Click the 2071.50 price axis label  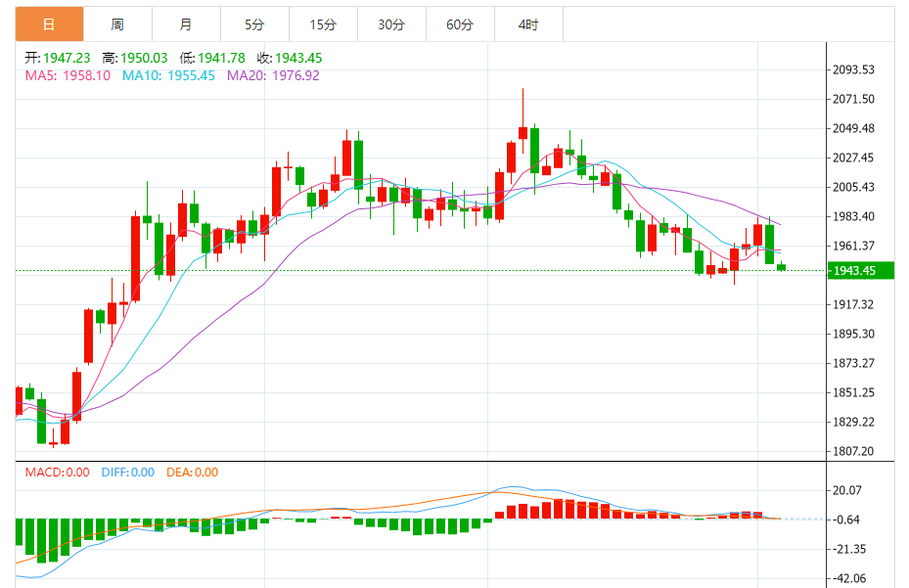[853, 99]
